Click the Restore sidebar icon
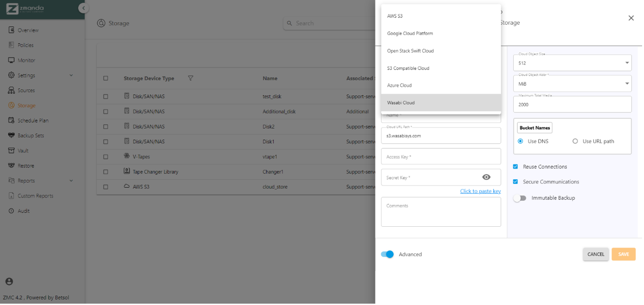This screenshot has height=305, width=644. click(11, 166)
